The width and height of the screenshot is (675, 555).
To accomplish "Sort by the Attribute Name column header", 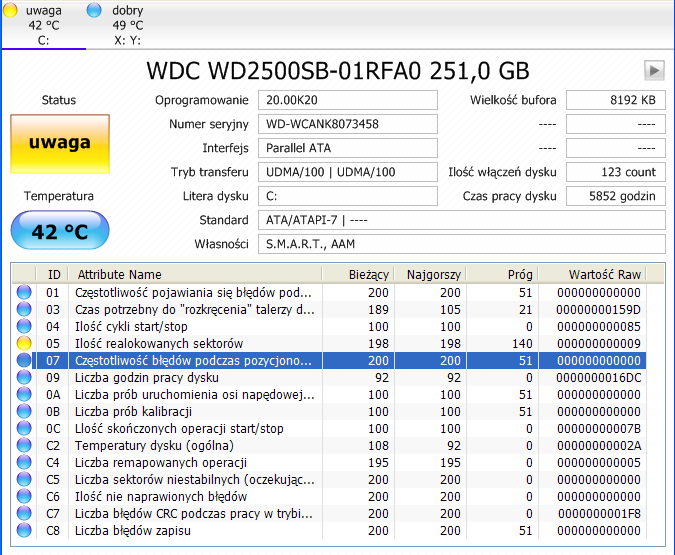I will (195, 274).
